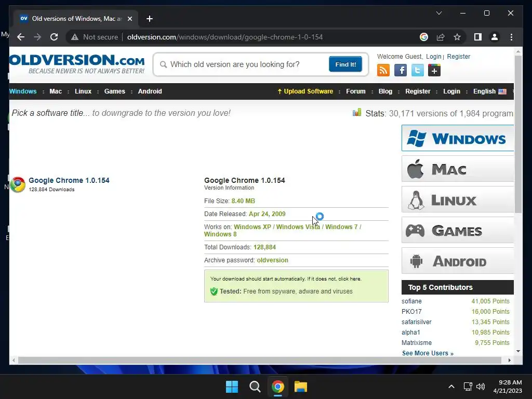Click the Games category banner

[457, 230]
